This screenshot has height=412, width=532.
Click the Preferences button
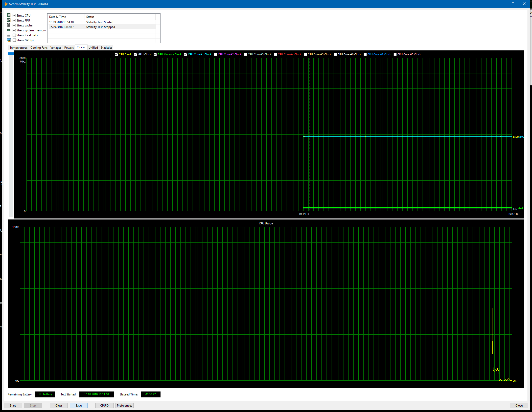[124, 406]
